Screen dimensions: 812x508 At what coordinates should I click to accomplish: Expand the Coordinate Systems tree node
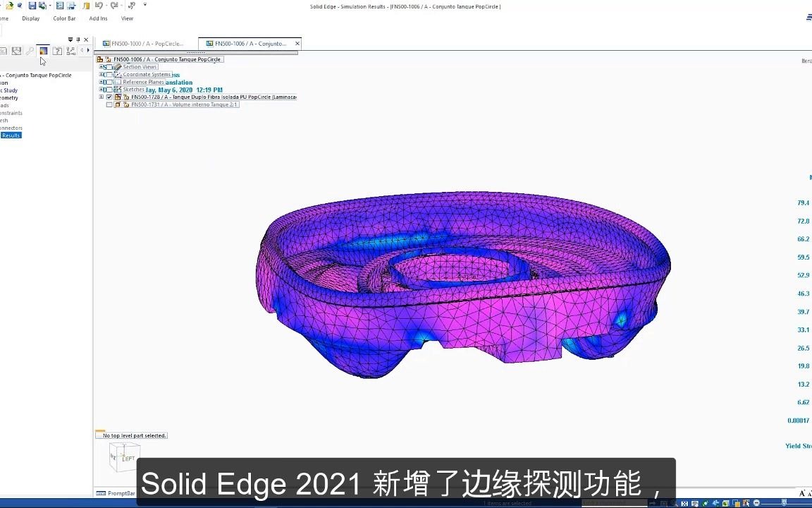[100, 74]
